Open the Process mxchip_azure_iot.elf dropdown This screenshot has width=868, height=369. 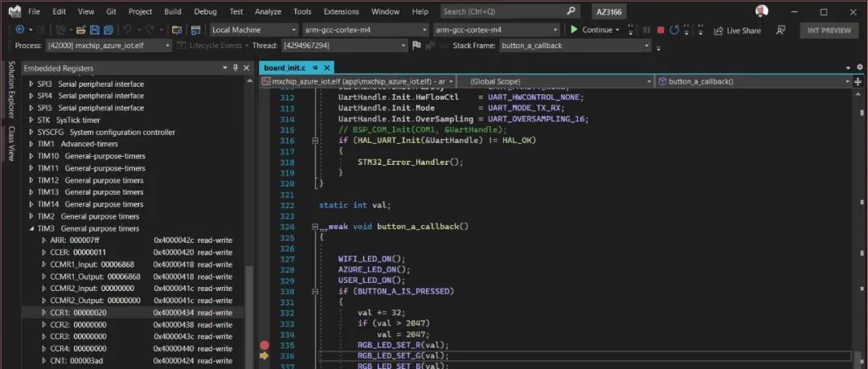coord(109,46)
